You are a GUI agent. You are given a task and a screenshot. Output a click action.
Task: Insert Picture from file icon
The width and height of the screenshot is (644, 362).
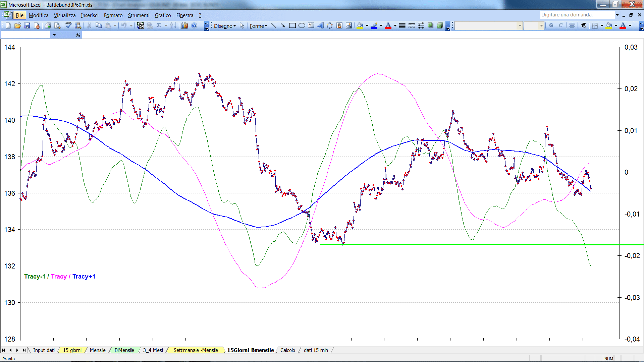[349, 25]
